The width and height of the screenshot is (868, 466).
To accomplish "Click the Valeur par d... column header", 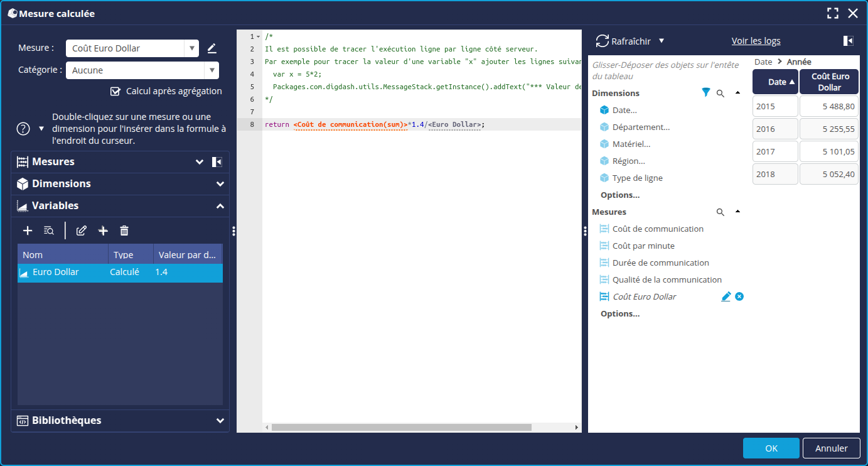I will pyautogui.click(x=188, y=254).
